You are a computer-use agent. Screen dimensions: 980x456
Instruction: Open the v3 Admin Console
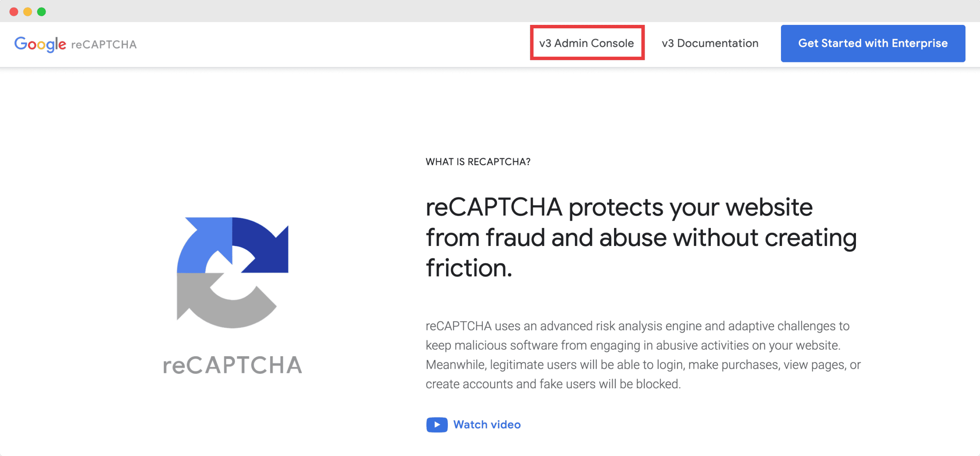(586, 43)
